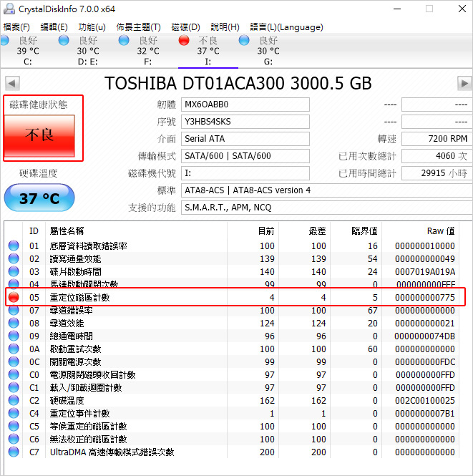
Task: Click the blue status icon for attribute 07
Action: pyautogui.click(x=14, y=310)
